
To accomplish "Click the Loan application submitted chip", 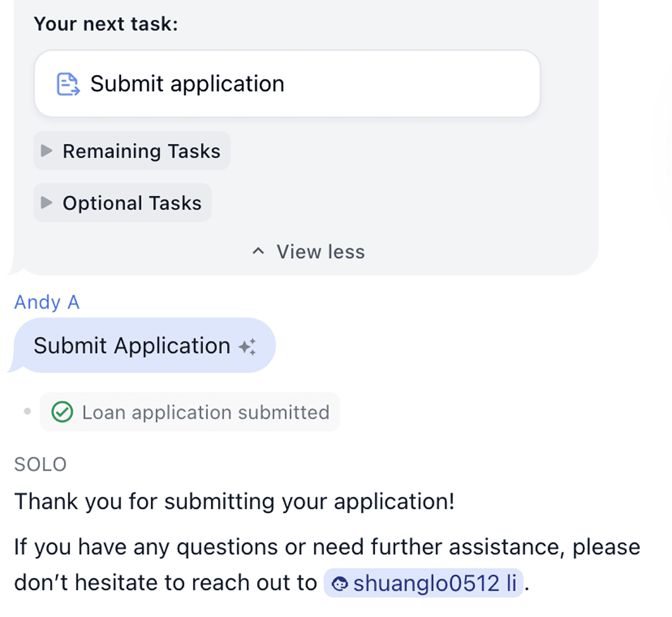I will (x=205, y=412).
